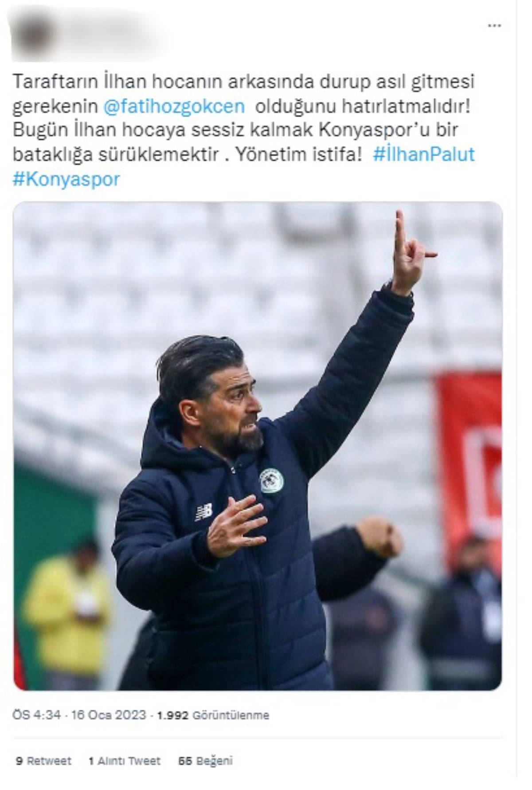Viewport: 532px width, 790px height.
Task: Open the tweet timestamp ÖS 4:34
Action: [x=37, y=715]
